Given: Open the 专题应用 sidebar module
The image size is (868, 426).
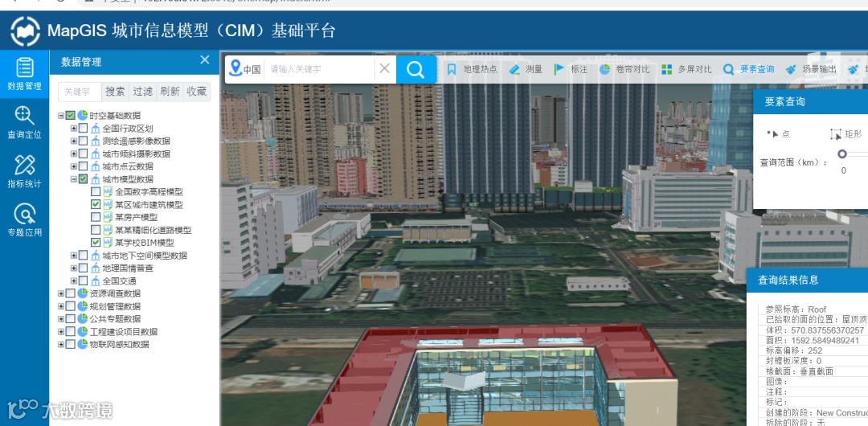Looking at the screenshot, I should 24,220.
